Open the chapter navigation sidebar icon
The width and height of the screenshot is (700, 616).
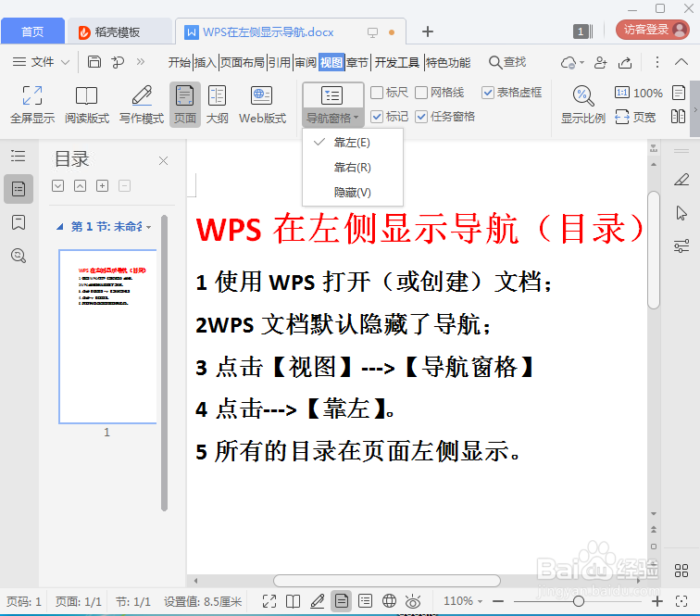(19, 189)
